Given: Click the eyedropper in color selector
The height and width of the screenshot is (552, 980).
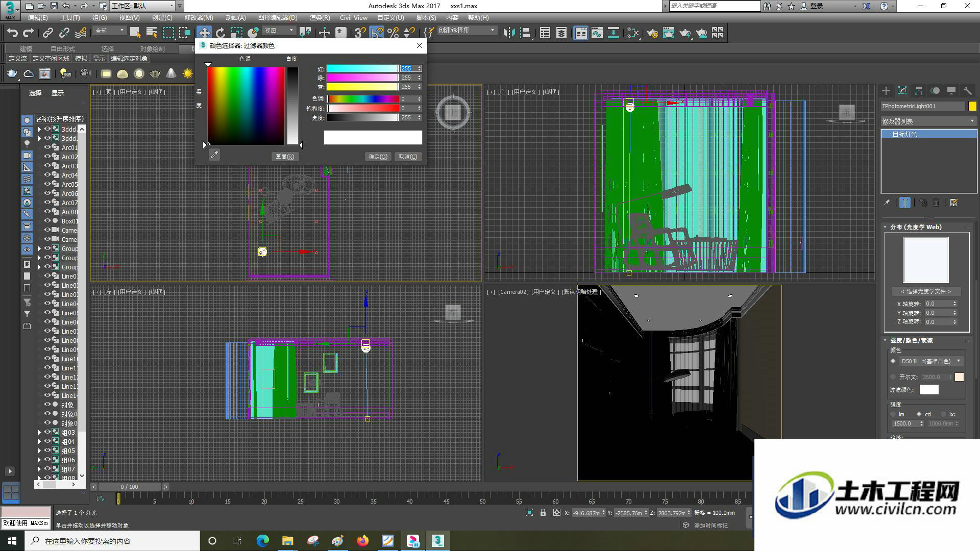Looking at the screenshot, I should (214, 155).
